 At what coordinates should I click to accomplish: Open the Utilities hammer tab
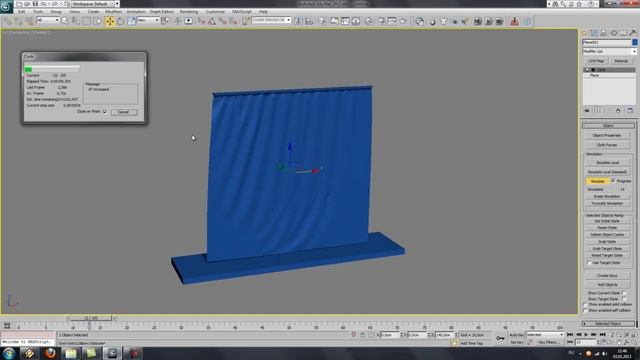633,33
